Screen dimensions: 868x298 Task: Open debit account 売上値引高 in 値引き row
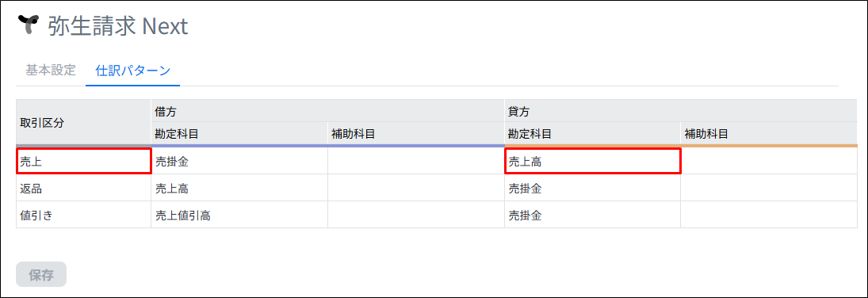point(239,215)
